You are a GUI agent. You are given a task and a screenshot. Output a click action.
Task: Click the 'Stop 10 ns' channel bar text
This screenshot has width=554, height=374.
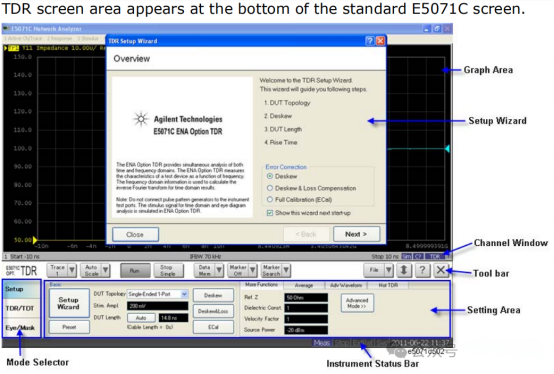[385, 256]
